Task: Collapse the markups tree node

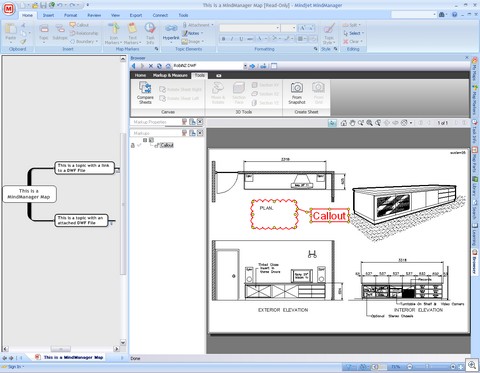Action: click(145, 140)
